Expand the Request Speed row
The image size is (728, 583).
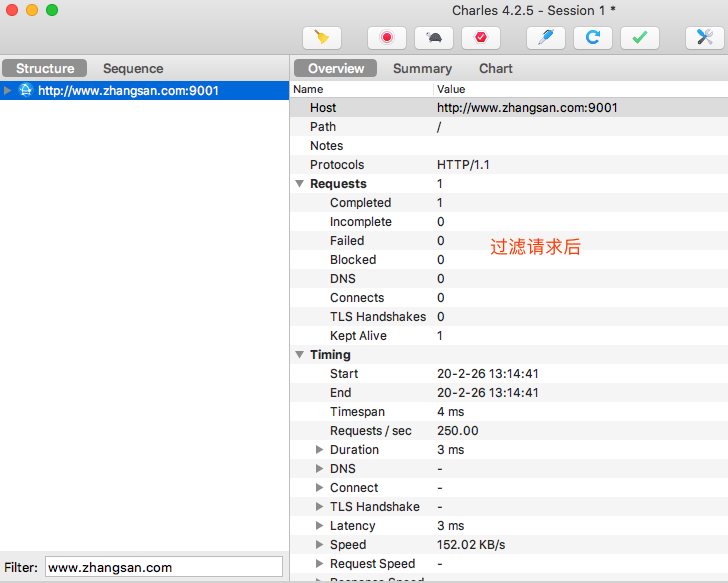[x=319, y=564]
